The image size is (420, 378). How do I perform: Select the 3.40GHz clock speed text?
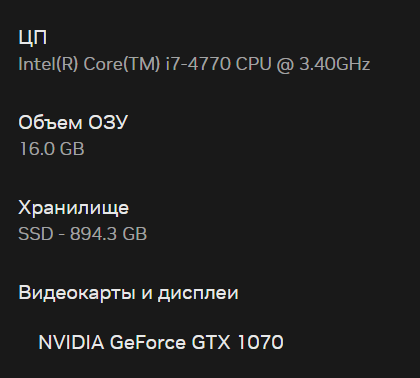pyautogui.click(x=334, y=64)
